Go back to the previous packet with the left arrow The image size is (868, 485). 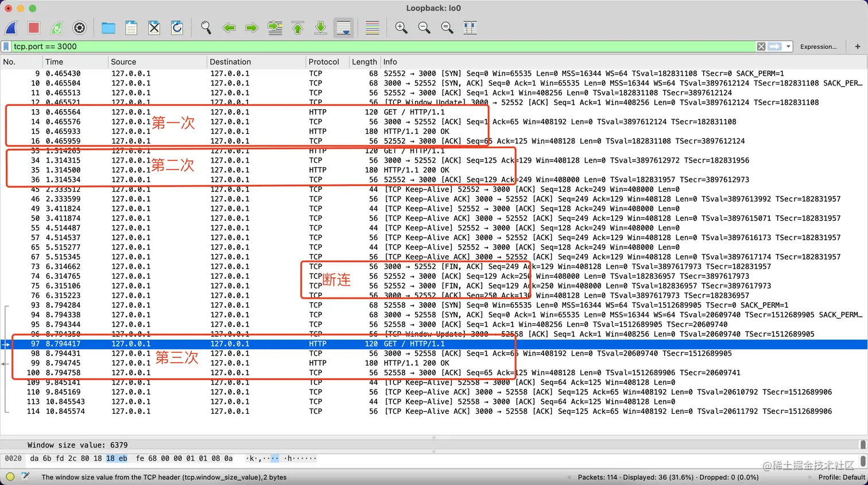tap(229, 28)
